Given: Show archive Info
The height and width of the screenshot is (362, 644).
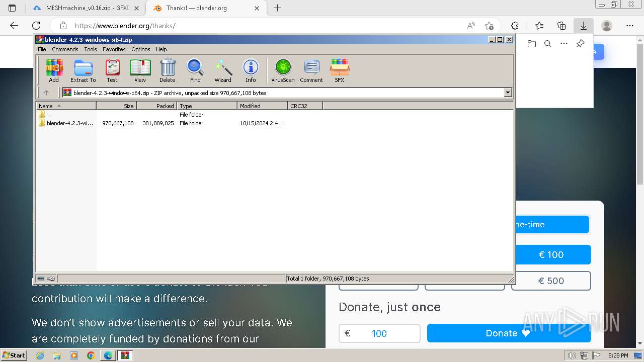Looking at the screenshot, I should [251, 70].
